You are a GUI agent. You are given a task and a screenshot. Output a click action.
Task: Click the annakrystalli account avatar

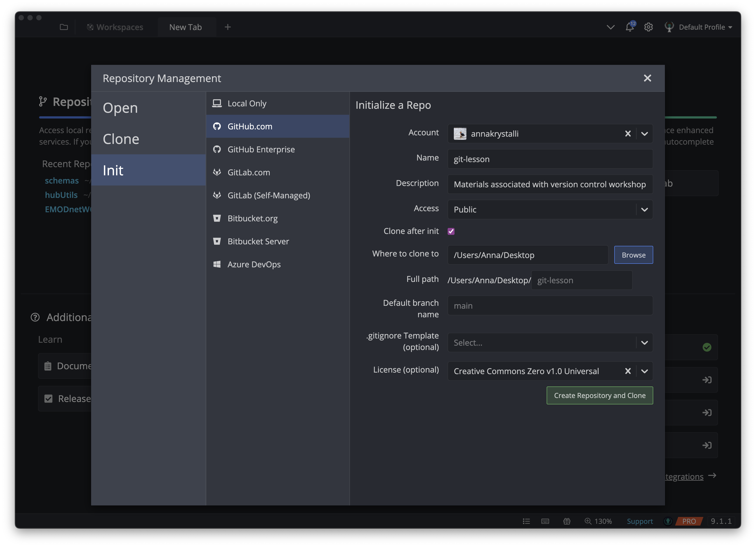click(x=460, y=134)
